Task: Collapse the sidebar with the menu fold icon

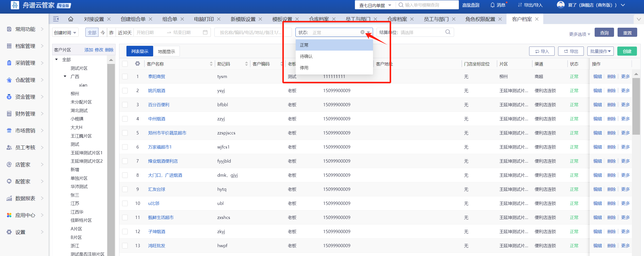Action: [56, 19]
